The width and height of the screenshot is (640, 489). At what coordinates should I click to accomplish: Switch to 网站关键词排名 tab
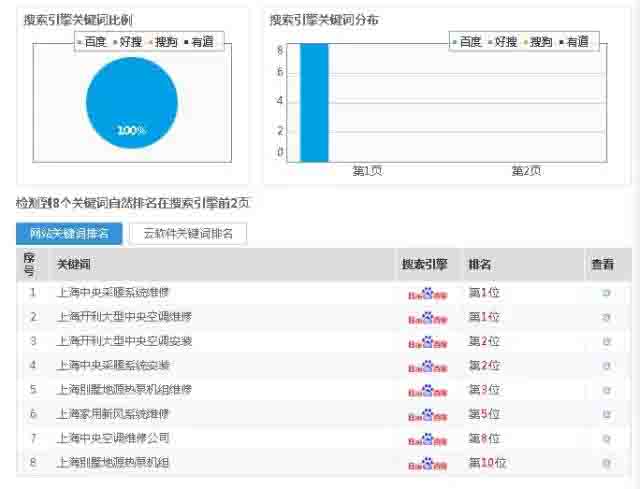[69, 234]
